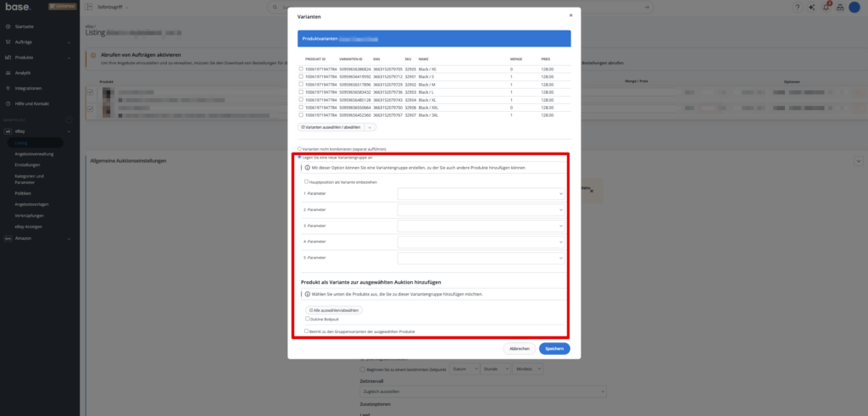Open the 5-Parameter dropdown
The height and width of the screenshot is (416, 868).
[x=481, y=258]
